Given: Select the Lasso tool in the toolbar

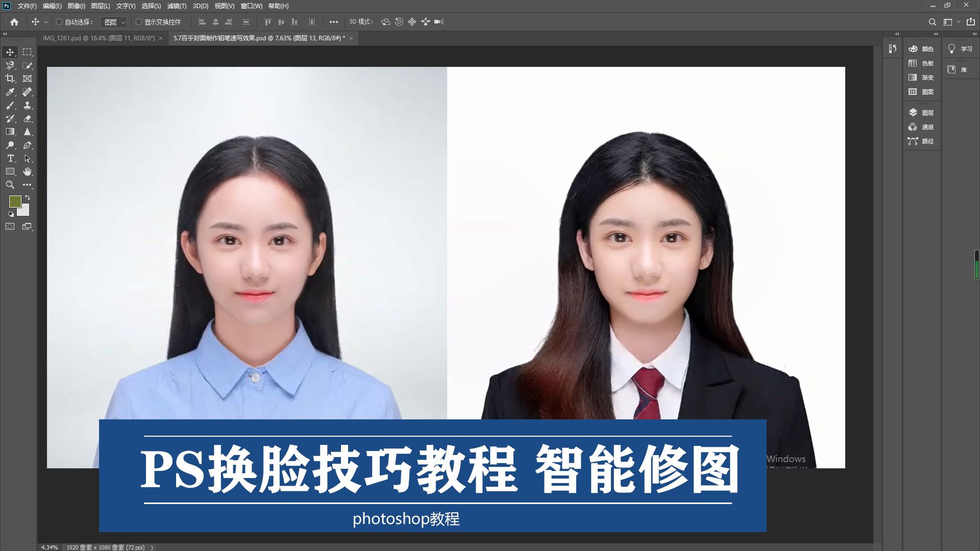Looking at the screenshot, I should [10, 65].
